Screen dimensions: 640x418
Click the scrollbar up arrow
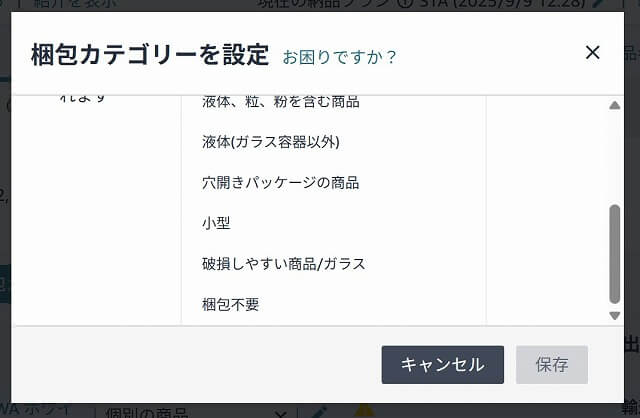pyautogui.click(x=614, y=106)
